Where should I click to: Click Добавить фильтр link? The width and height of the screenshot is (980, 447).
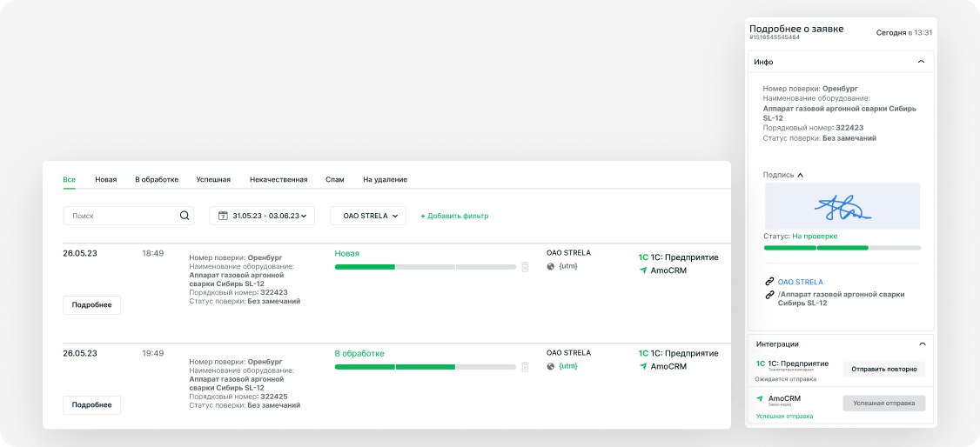(454, 216)
